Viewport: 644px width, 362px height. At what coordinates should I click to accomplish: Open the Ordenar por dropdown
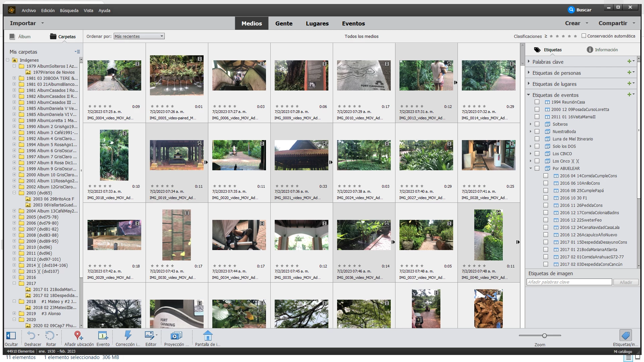point(139,36)
